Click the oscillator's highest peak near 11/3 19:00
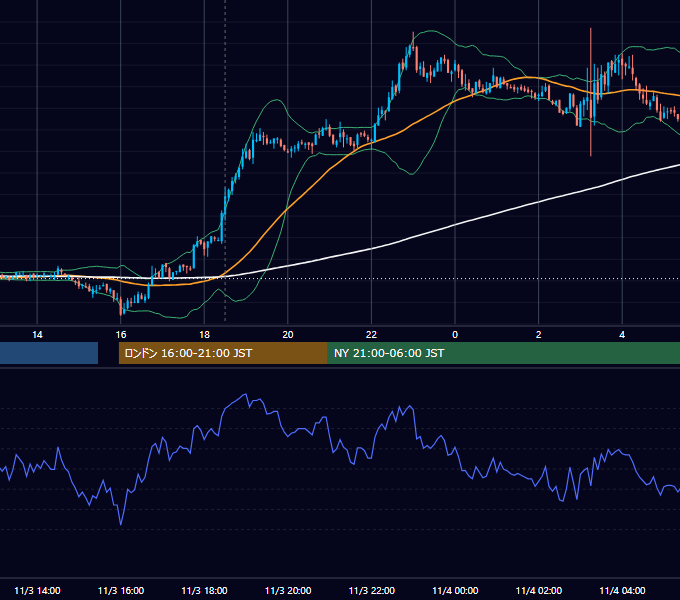The height and width of the screenshot is (600, 680). coord(245,395)
